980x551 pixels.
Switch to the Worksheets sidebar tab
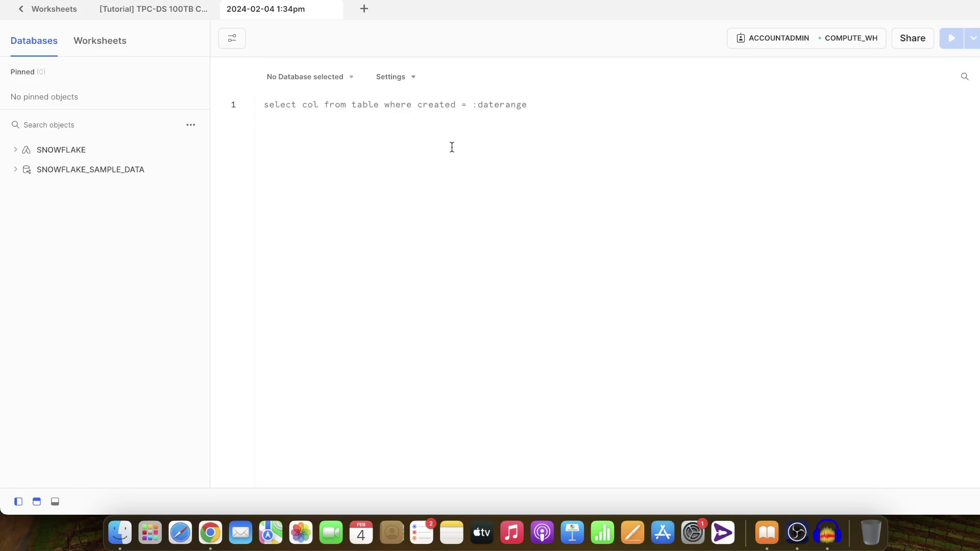[100, 41]
